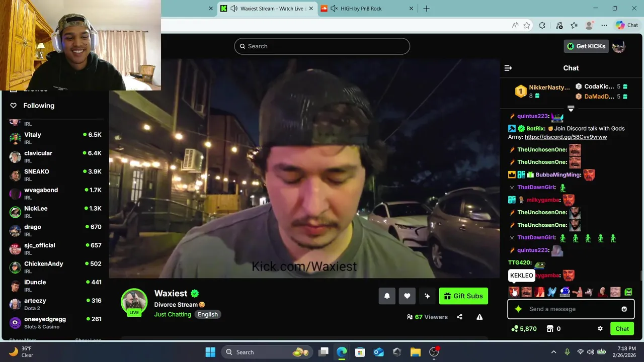
Task: Select the laughing mustache man quick emote
Action: (526, 292)
